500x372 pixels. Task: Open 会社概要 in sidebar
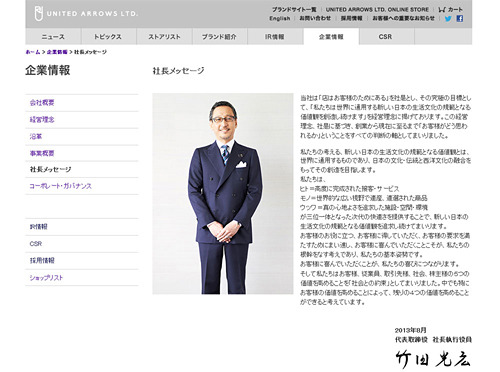(42, 103)
